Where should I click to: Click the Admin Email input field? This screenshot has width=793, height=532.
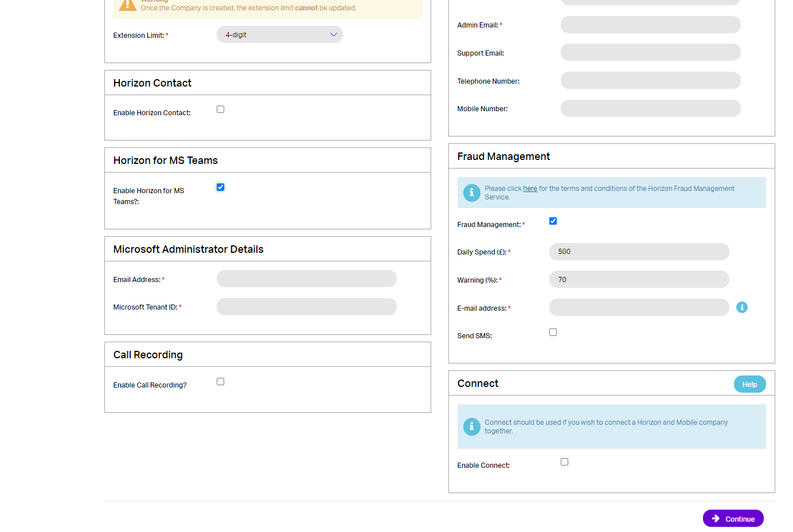coord(651,25)
